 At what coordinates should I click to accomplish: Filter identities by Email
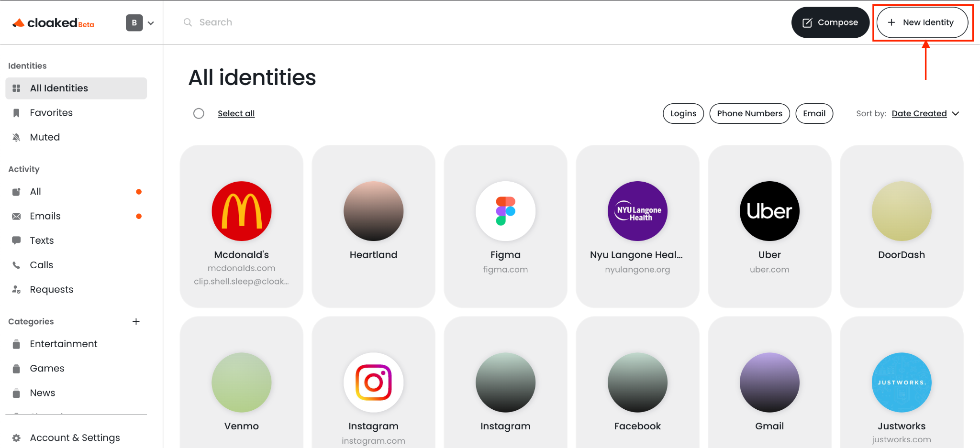(814, 113)
